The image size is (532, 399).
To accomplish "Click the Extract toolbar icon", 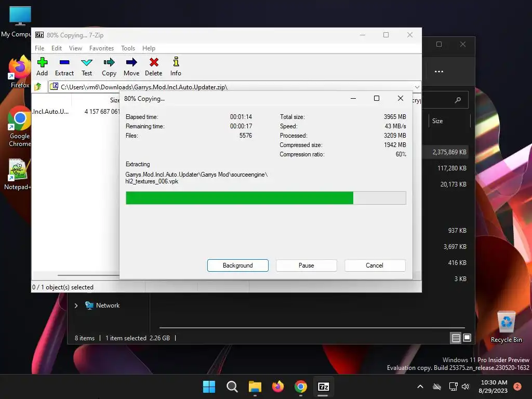I will (x=64, y=66).
